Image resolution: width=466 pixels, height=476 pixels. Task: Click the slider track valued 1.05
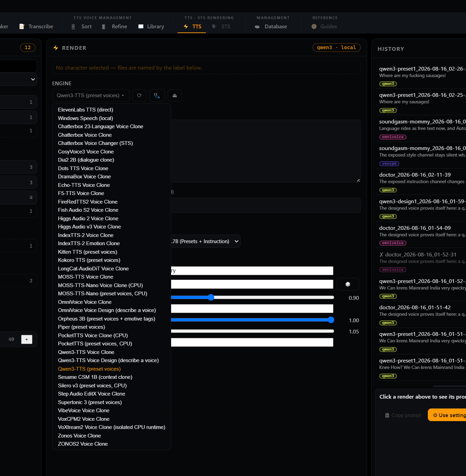point(252,331)
